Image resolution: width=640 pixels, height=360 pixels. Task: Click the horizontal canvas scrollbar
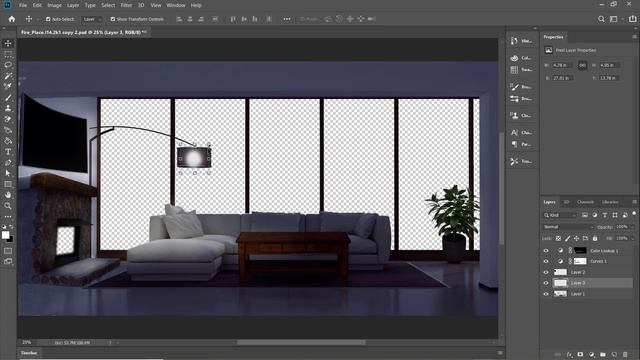click(x=301, y=342)
